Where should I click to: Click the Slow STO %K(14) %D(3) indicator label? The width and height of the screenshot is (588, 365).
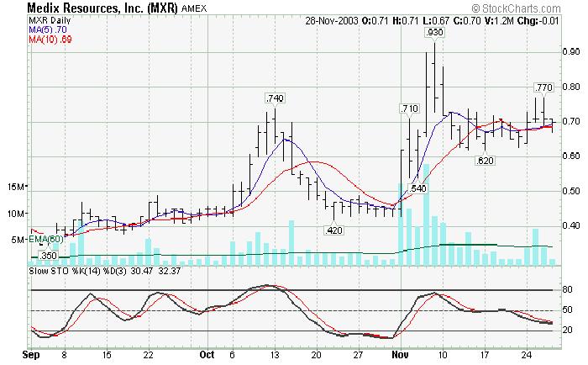click(x=78, y=271)
